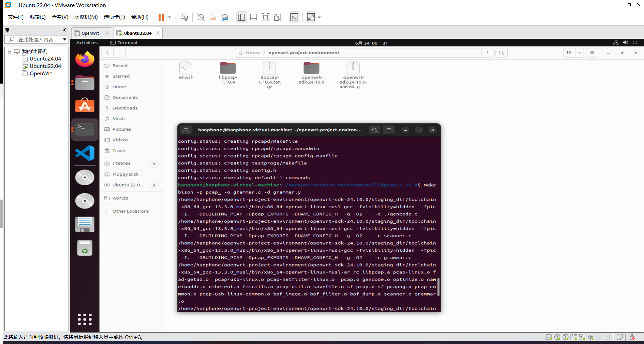Open the libpcap-1.10.4.tar.gz archive
The image size is (644, 344).
tap(269, 75)
